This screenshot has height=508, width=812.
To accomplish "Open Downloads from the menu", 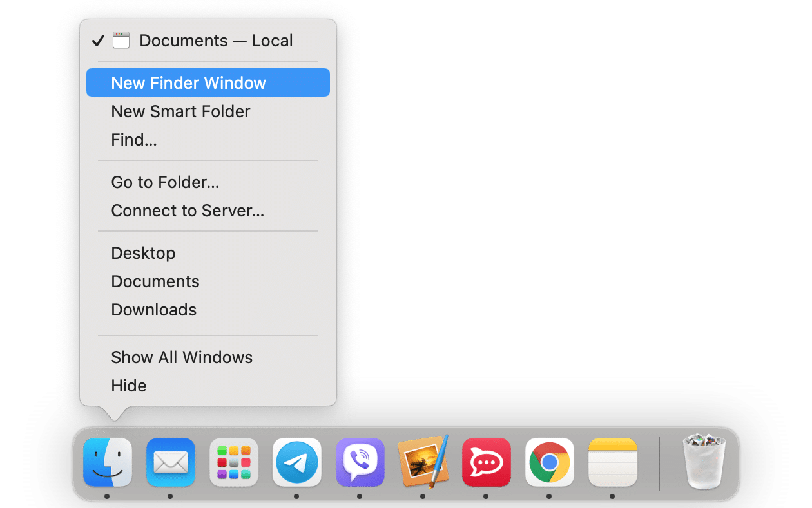I will pos(153,310).
